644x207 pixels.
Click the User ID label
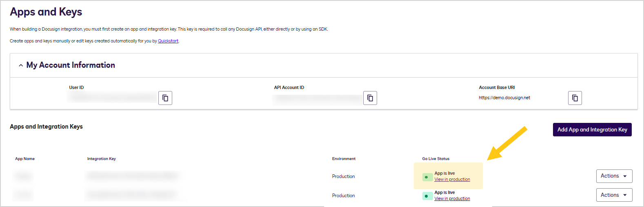[x=76, y=87]
